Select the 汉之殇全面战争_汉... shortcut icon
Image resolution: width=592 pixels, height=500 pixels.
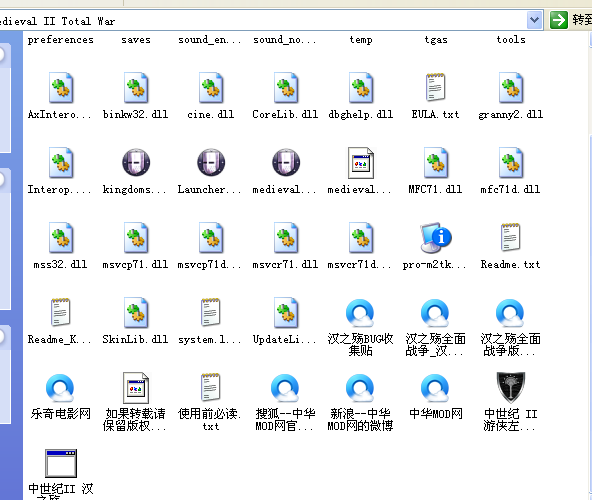pyautogui.click(x=435, y=313)
